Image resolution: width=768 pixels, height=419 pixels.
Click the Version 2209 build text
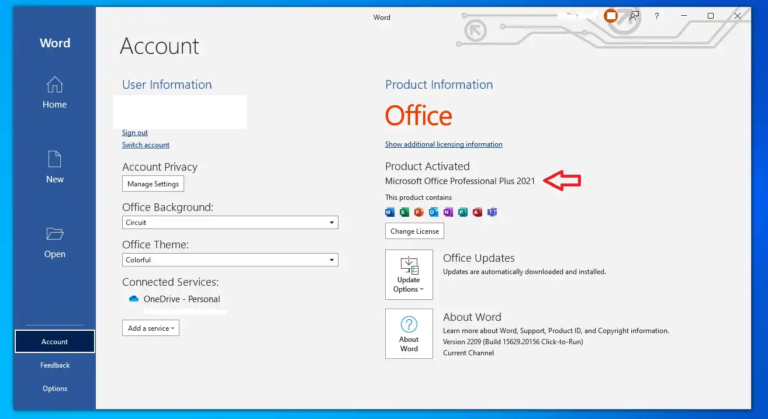tap(513, 342)
